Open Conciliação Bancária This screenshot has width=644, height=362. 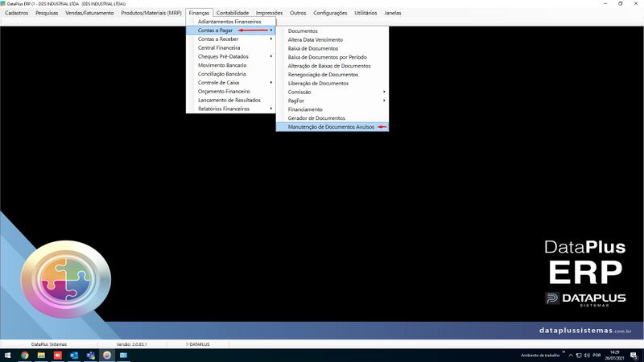(x=231, y=74)
